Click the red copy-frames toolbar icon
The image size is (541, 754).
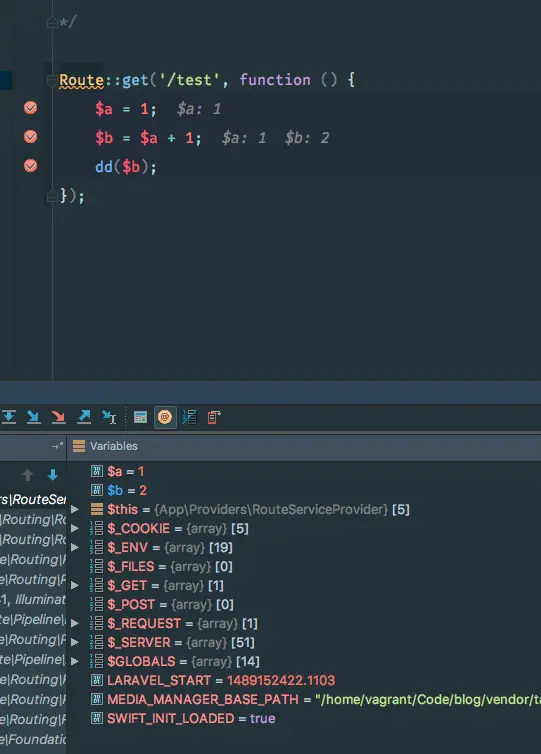point(214,417)
